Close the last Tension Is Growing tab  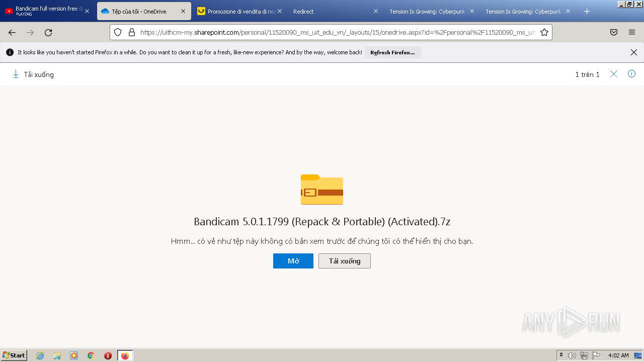[x=568, y=11]
